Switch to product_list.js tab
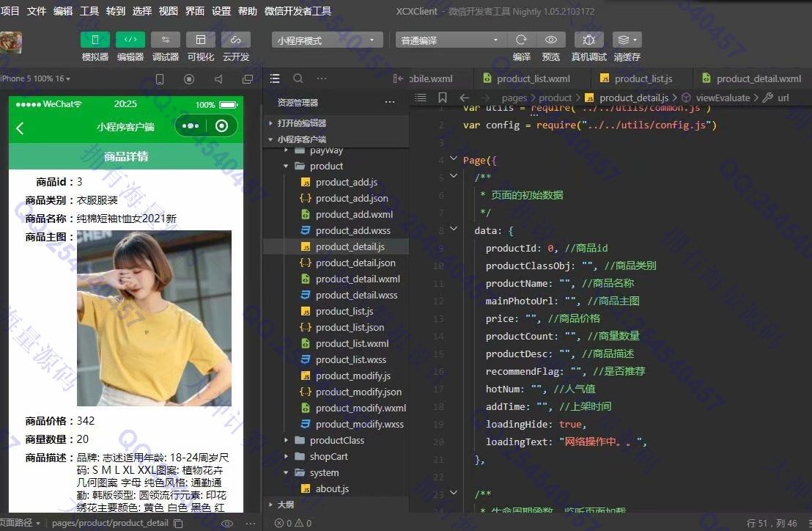The image size is (812, 531). (x=642, y=78)
